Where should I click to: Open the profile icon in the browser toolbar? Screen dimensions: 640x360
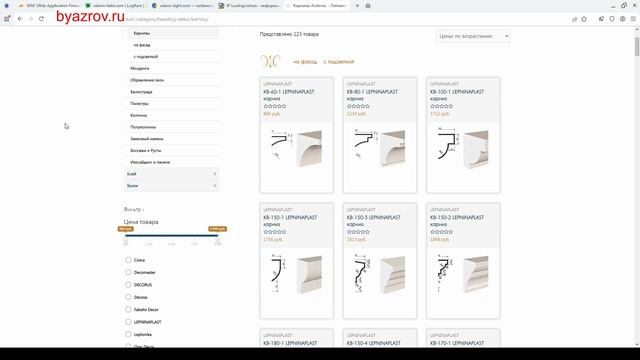pos(622,19)
